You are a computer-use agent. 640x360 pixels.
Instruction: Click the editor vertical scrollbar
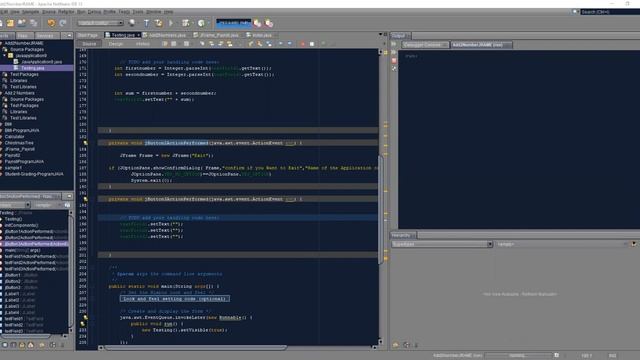pyautogui.click(x=380, y=209)
